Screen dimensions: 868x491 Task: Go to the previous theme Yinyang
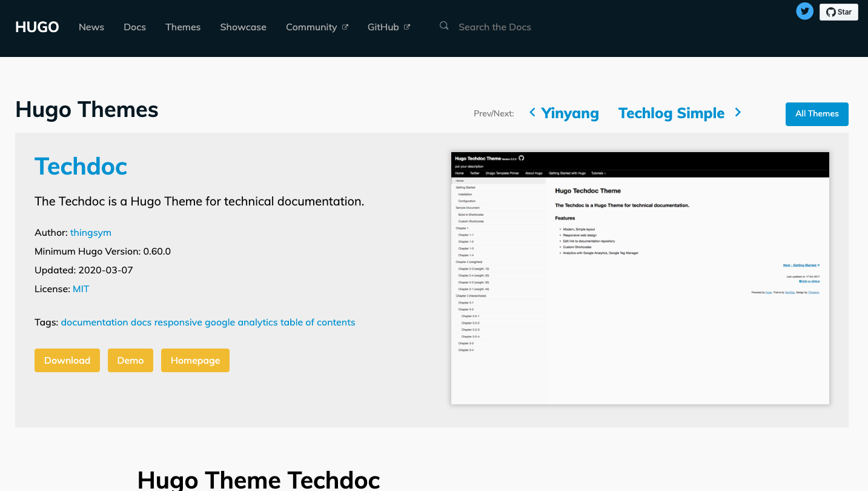tap(570, 113)
